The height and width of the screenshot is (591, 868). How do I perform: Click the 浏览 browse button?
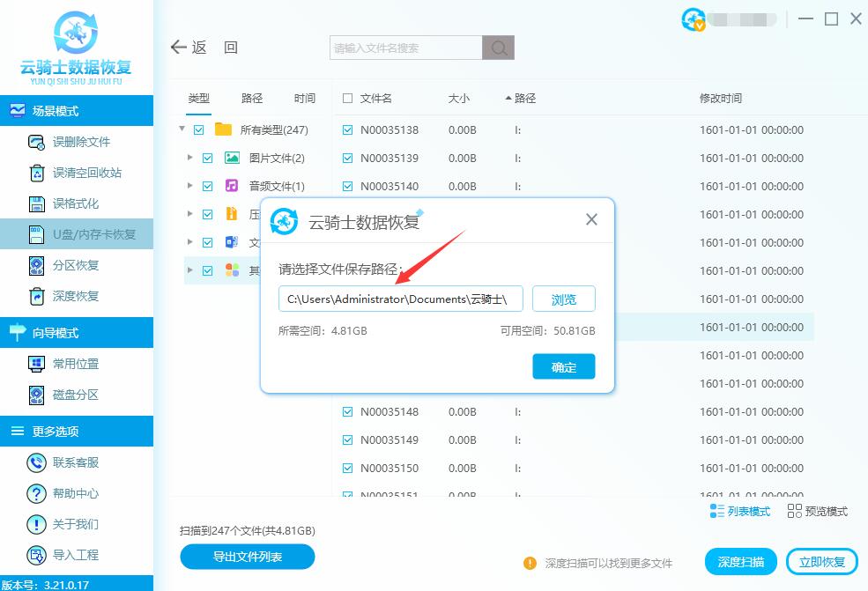pos(564,299)
